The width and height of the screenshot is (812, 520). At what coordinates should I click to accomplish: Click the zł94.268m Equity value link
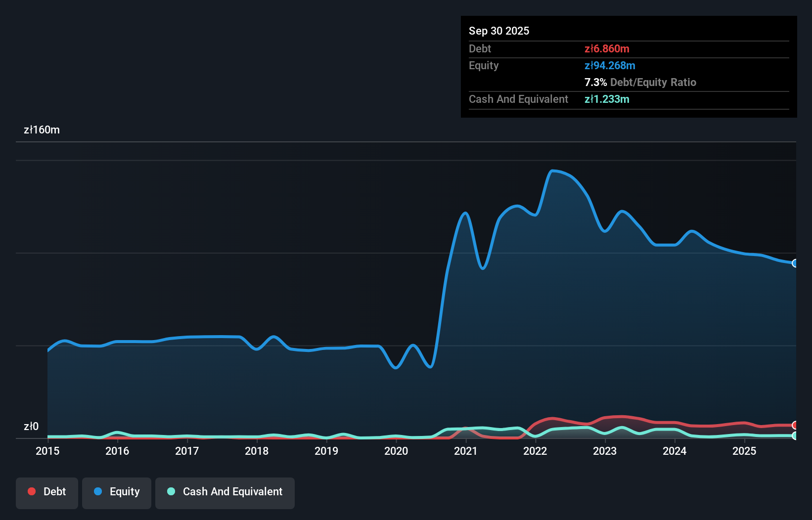coord(610,65)
